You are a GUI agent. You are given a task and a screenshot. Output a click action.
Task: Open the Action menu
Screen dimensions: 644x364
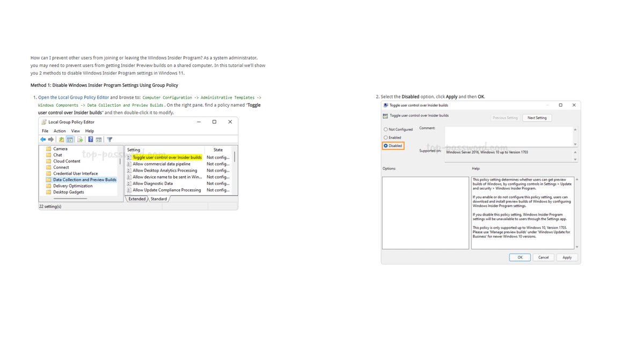point(60,131)
